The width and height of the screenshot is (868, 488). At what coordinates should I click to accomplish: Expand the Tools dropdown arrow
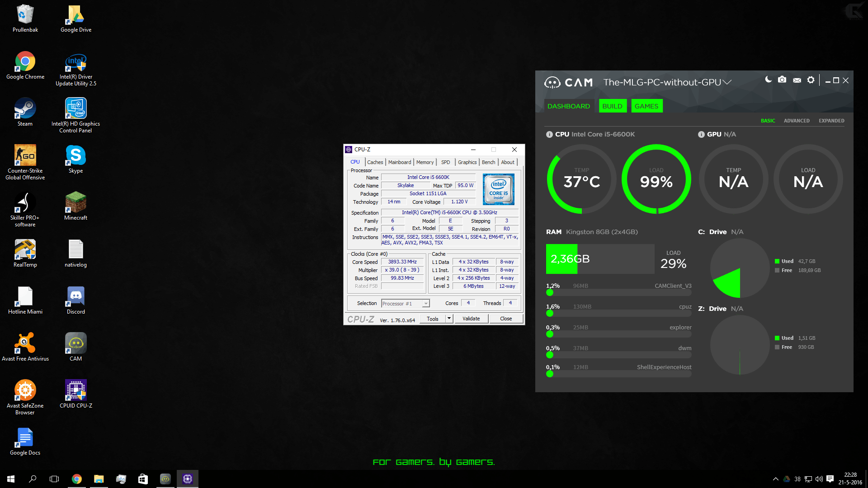pos(449,319)
